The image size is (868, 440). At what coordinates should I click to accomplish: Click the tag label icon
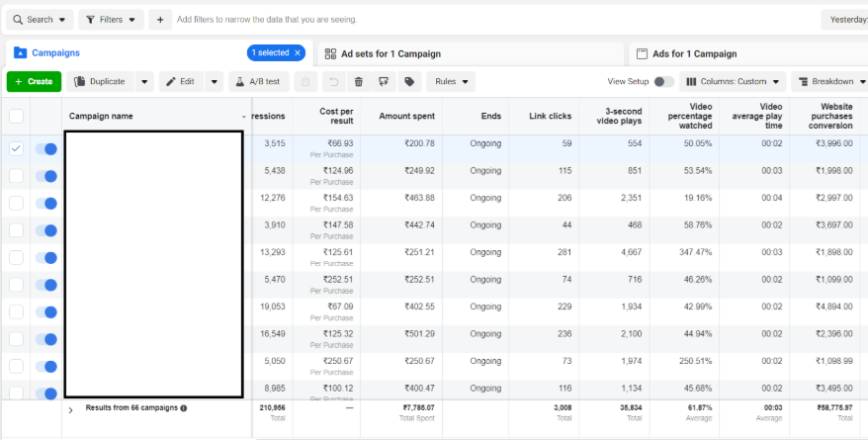tap(409, 82)
